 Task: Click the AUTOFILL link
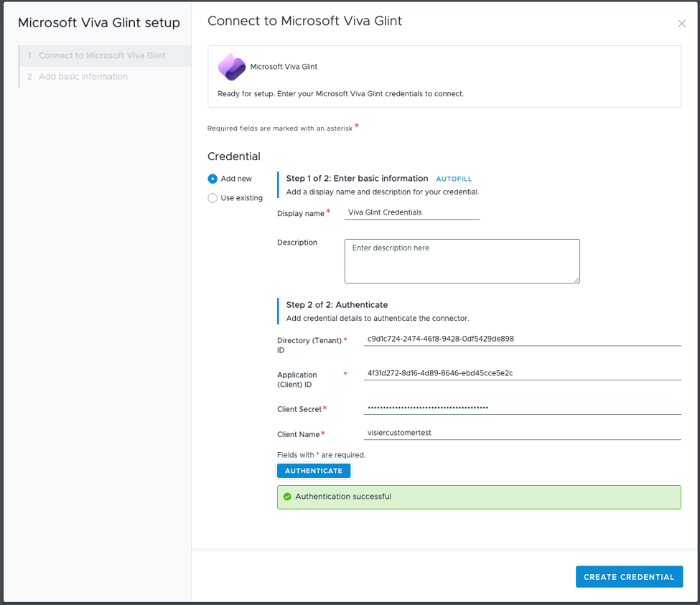(x=454, y=179)
